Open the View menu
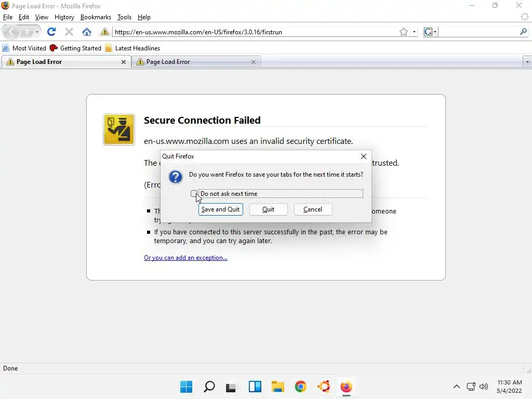Screen dimensions: 532x399 [42, 17]
